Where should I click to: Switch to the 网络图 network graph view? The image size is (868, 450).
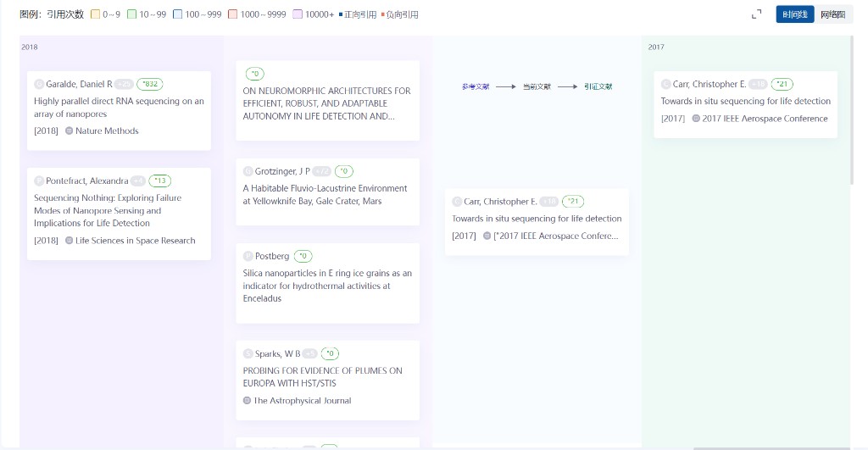click(832, 14)
